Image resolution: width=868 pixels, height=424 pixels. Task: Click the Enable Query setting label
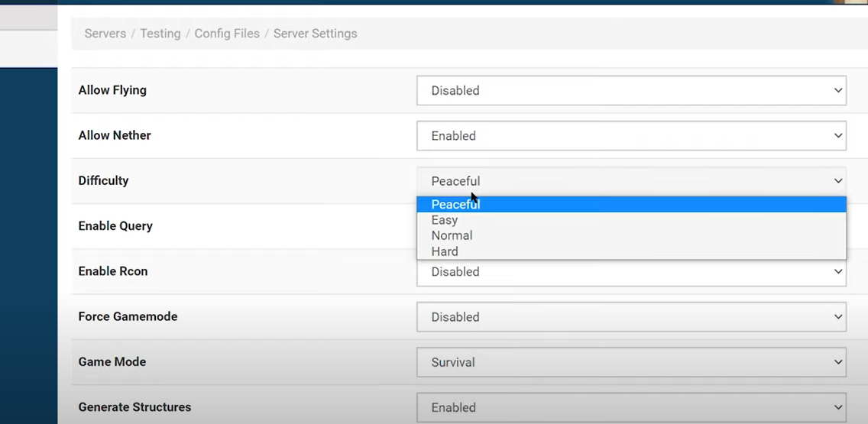point(115,226)
